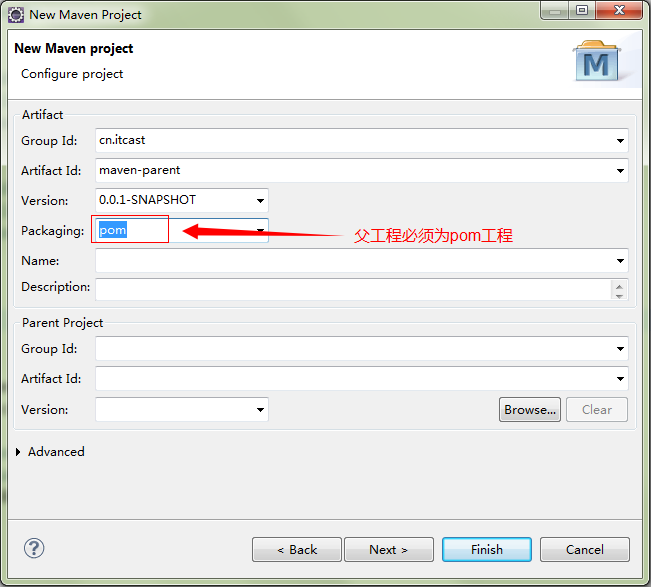The image size is (651, 587).
Task: Click the Maven 'M' wizard banner icon
Action: tap(597, 62)
